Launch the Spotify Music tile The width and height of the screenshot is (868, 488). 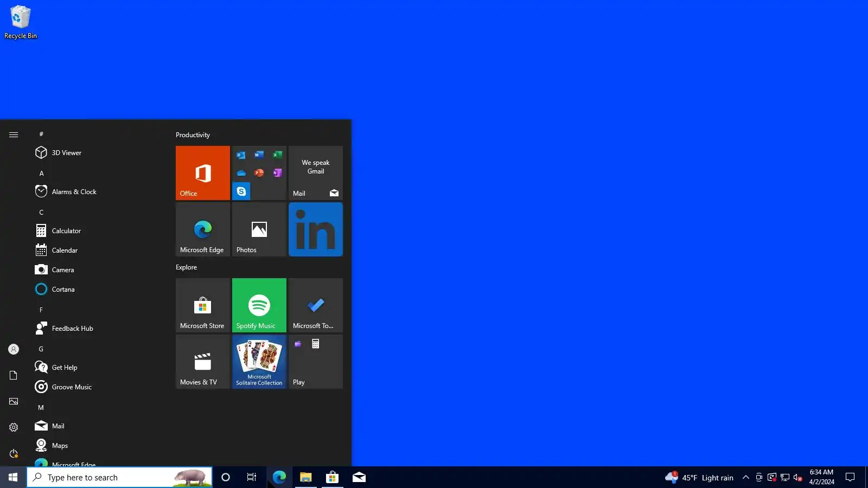(x=259, y=305)
